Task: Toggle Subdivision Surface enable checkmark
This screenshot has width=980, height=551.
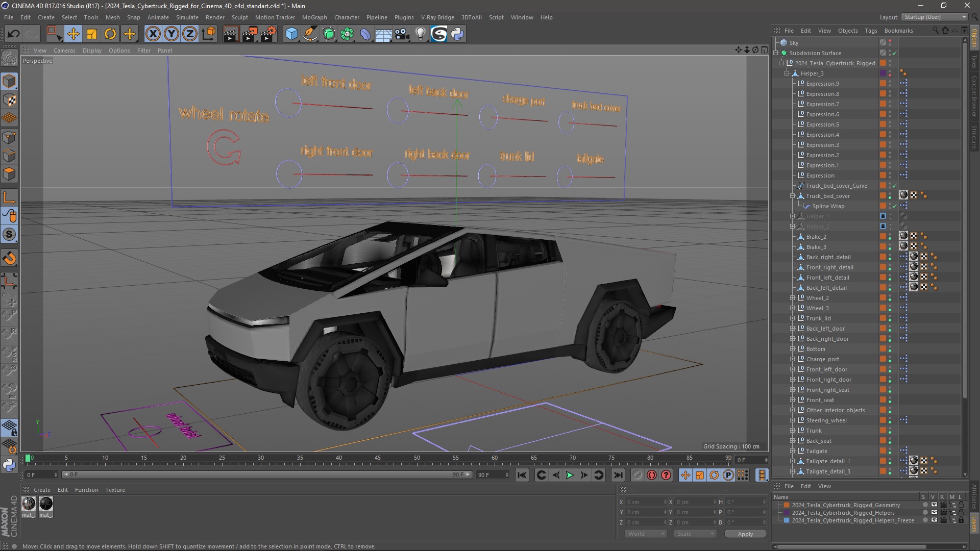Action: pos(895,53)
